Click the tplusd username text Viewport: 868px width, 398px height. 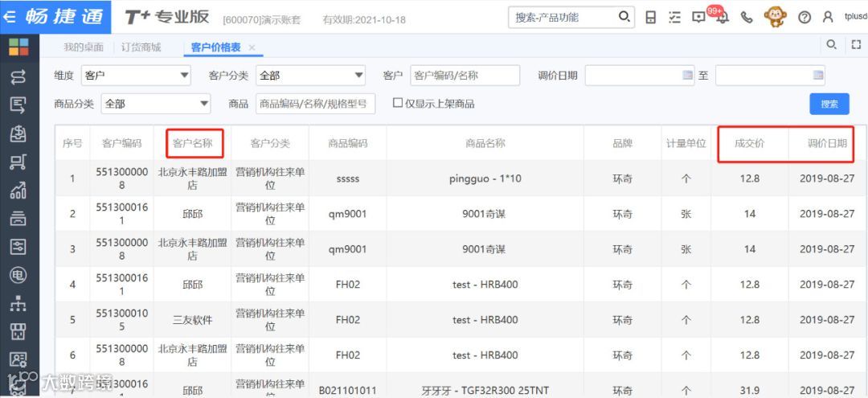click(856, 17)
